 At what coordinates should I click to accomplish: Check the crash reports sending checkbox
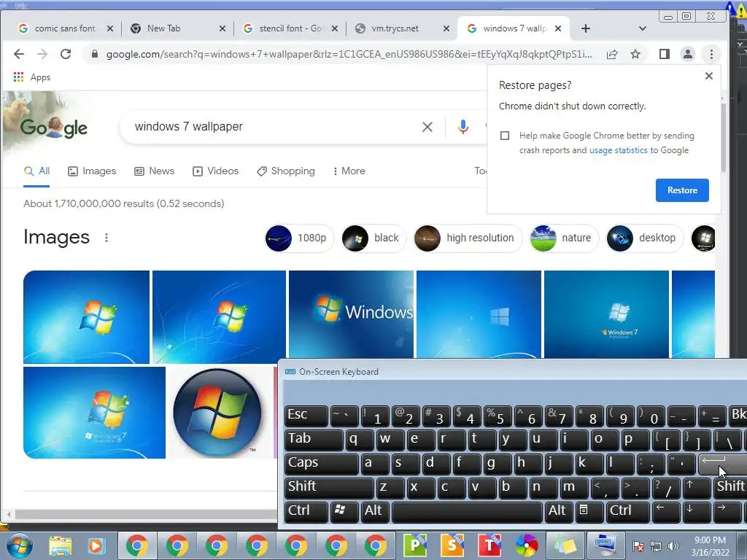tap(505, 136)
